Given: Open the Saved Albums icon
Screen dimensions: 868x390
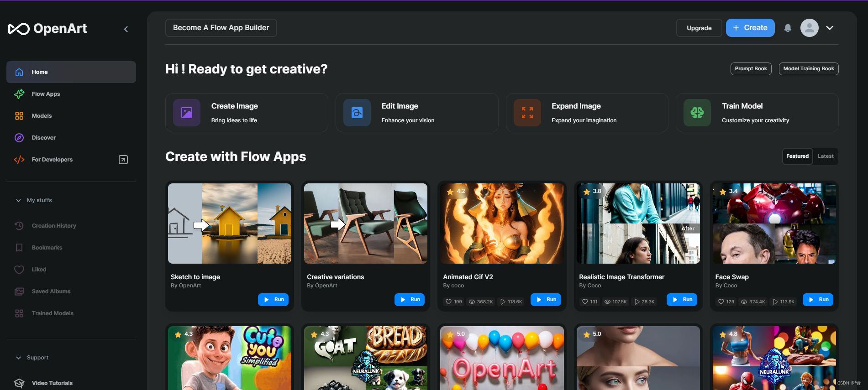Looking at the screenshot, I should point(19,291).
